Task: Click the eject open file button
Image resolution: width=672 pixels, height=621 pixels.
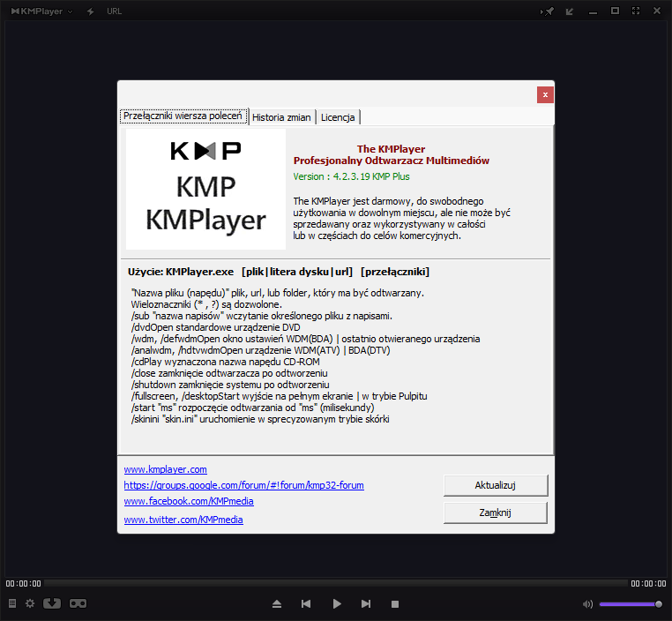Action: [277, 604]
